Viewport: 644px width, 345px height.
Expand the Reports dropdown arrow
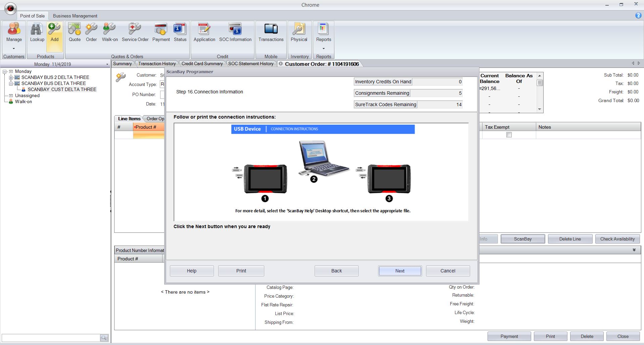(324, 48)
